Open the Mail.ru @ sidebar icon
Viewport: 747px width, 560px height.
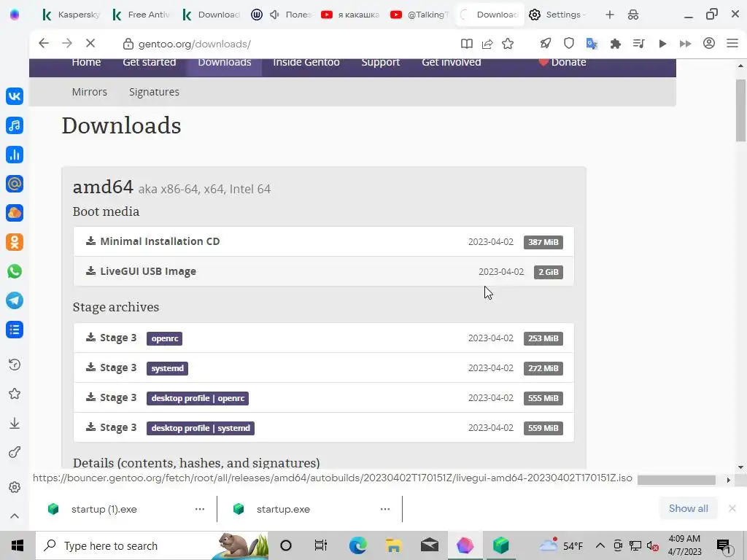coord(15,183)
